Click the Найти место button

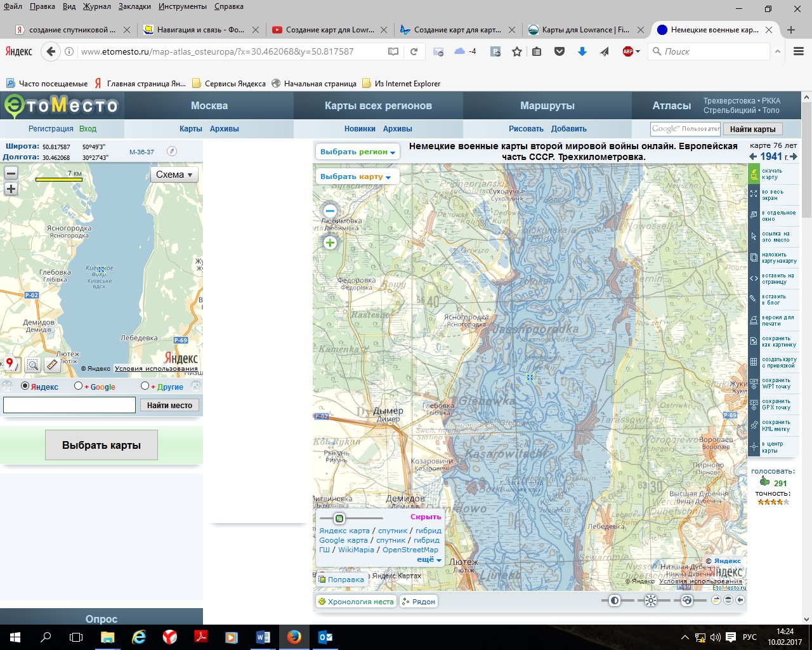(169, 405)
